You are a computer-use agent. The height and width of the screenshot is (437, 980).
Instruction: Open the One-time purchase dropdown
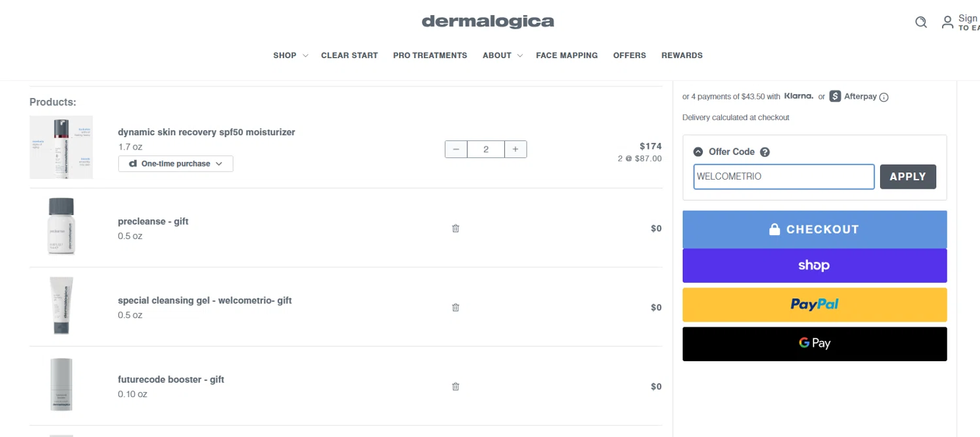click(x=176, y=163)
